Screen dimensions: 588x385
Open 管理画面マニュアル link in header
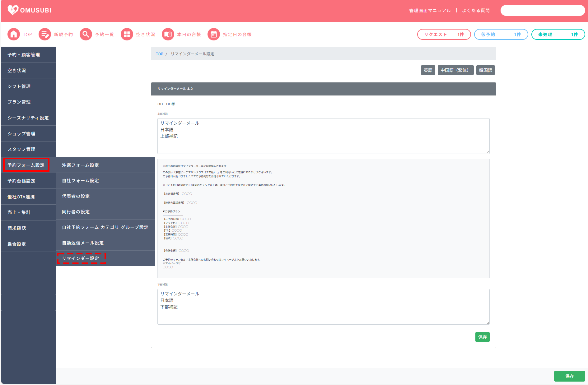coord(430,11)
